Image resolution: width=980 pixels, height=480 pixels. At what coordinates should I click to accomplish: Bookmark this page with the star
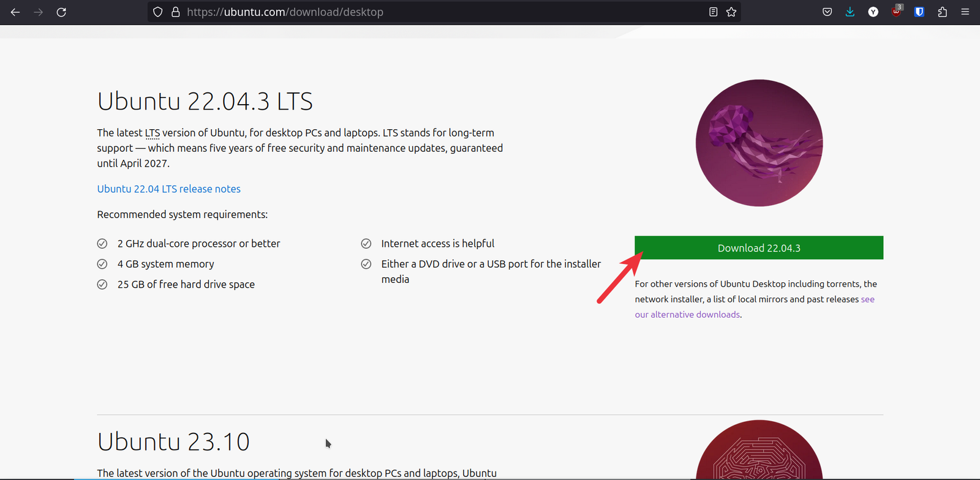pyautogui.click(x=731, y=12)
